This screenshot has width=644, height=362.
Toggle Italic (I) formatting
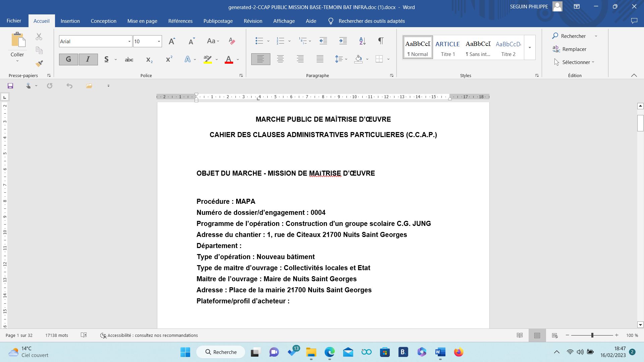click(88, 59)
